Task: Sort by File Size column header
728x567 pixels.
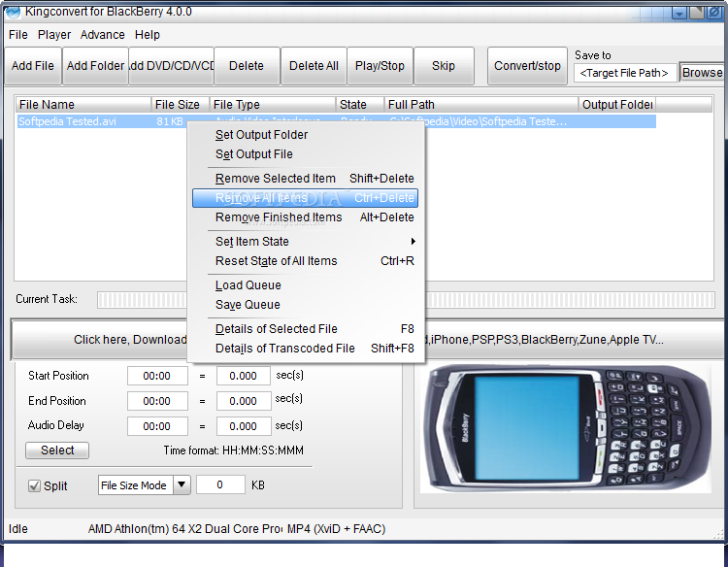Action: (181, 105)
